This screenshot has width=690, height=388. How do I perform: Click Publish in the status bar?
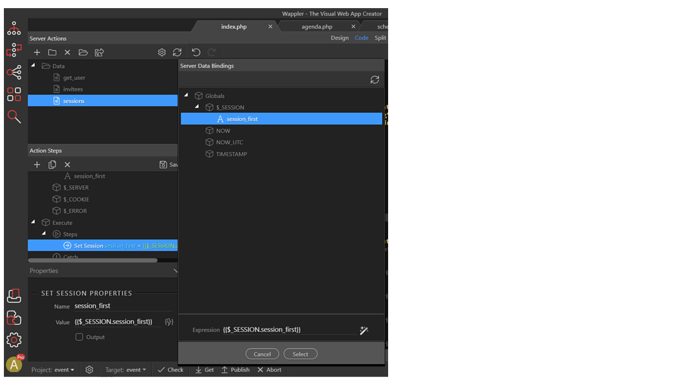pyautogui.click(x=235, y=370)
